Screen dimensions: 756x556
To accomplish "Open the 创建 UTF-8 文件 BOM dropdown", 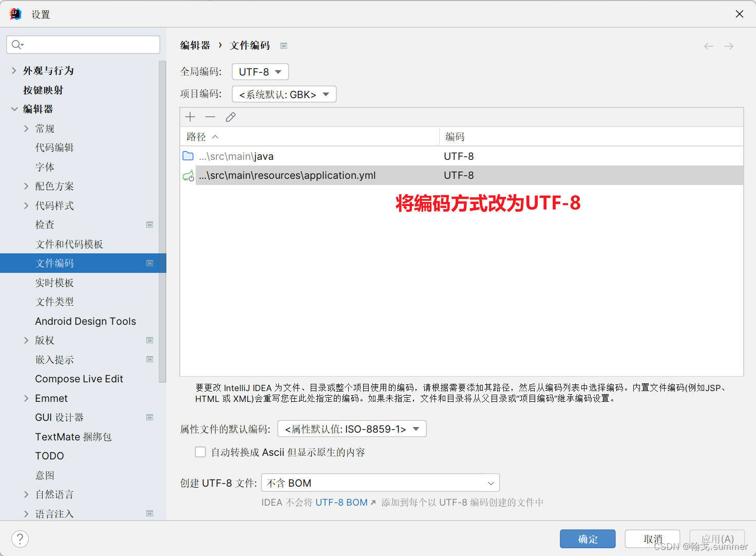I will pyautogui.click(x=380, y=483).
